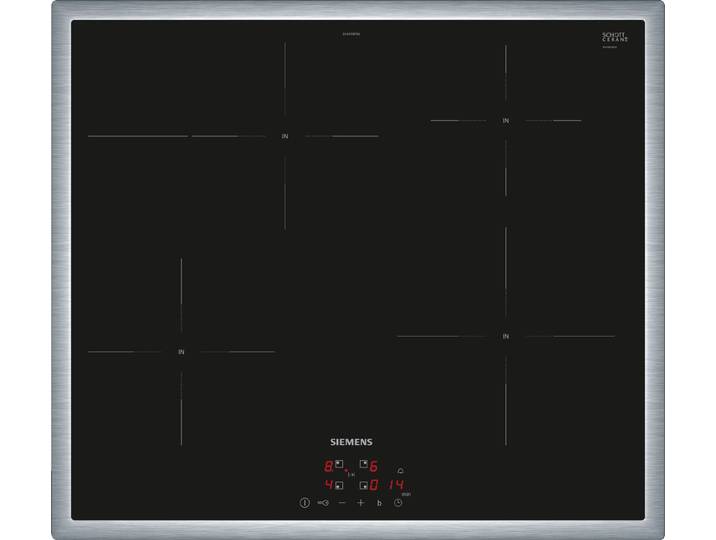716x540 pixels.
Task: Tap the powerBoost "b" symbol
Action: (379, 503)
